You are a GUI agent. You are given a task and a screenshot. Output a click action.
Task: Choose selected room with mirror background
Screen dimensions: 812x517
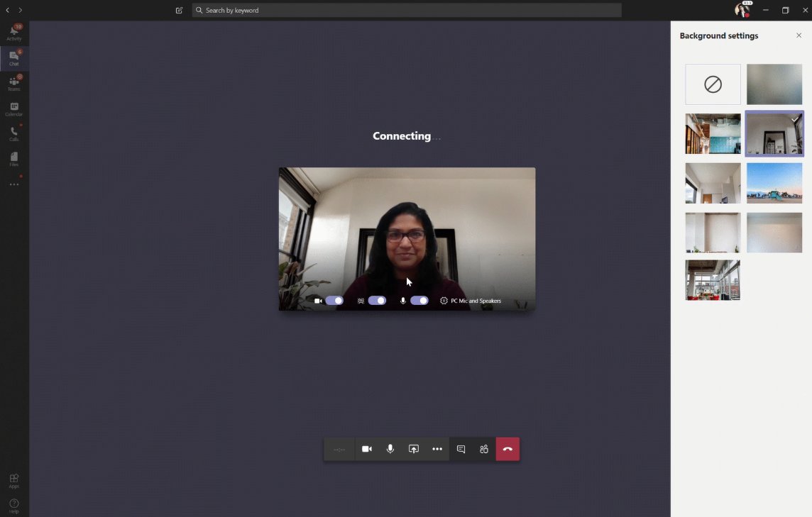click(774, 133)
